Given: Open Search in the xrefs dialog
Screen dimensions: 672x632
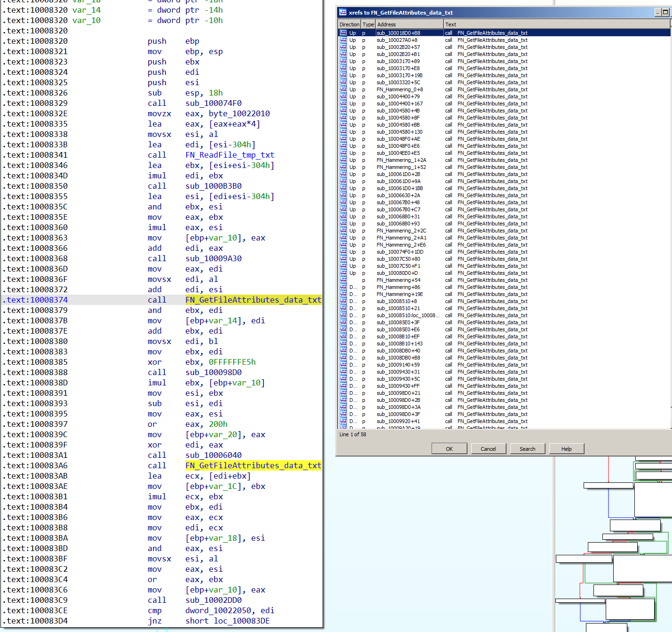Looking at the screenshot, I should pos(527,448).
